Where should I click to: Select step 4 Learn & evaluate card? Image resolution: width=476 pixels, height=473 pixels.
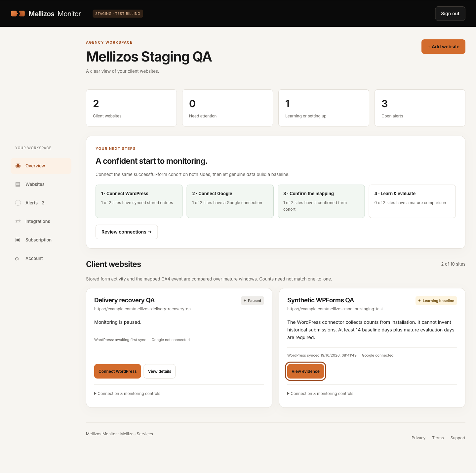412,201
